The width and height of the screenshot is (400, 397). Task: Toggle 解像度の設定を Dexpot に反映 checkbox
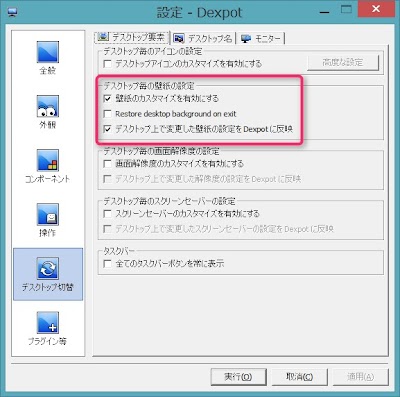(x=107, y=179)
